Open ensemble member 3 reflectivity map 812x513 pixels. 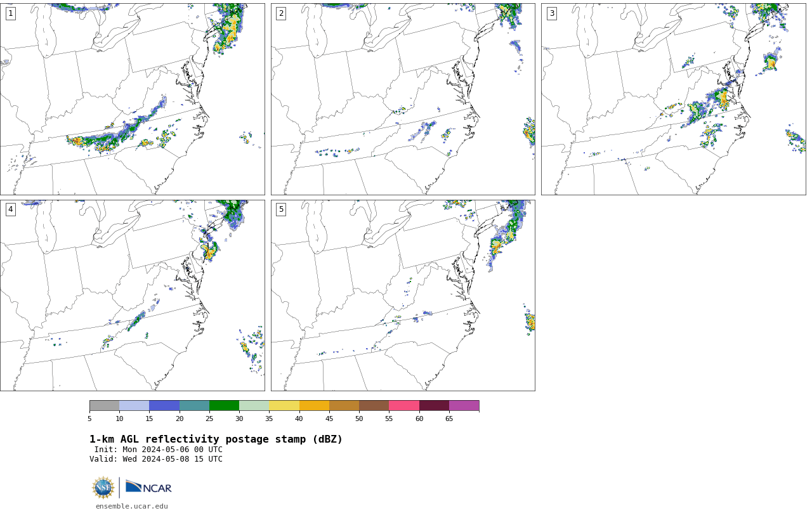pyautogui.click(x=673, y=99)
